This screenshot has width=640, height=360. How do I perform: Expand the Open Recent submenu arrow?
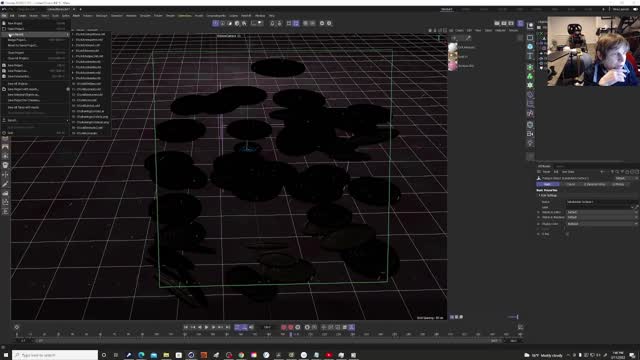pyautogui.click(x=67, y=35)
